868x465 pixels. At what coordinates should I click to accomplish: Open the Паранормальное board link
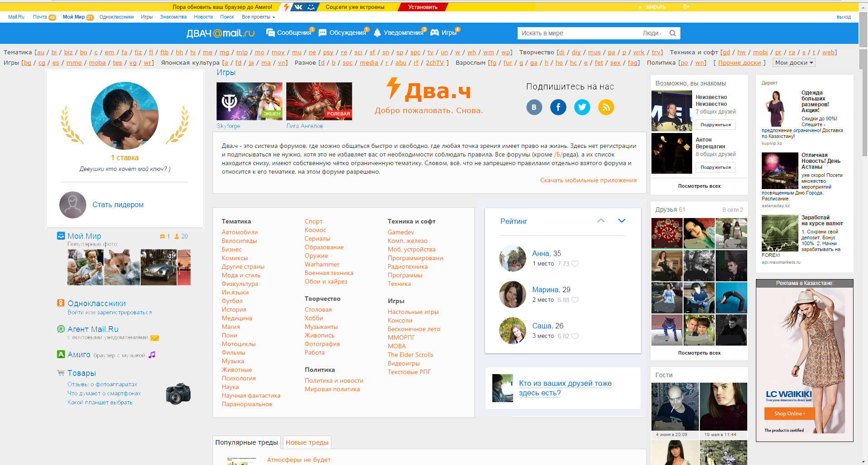247,404
